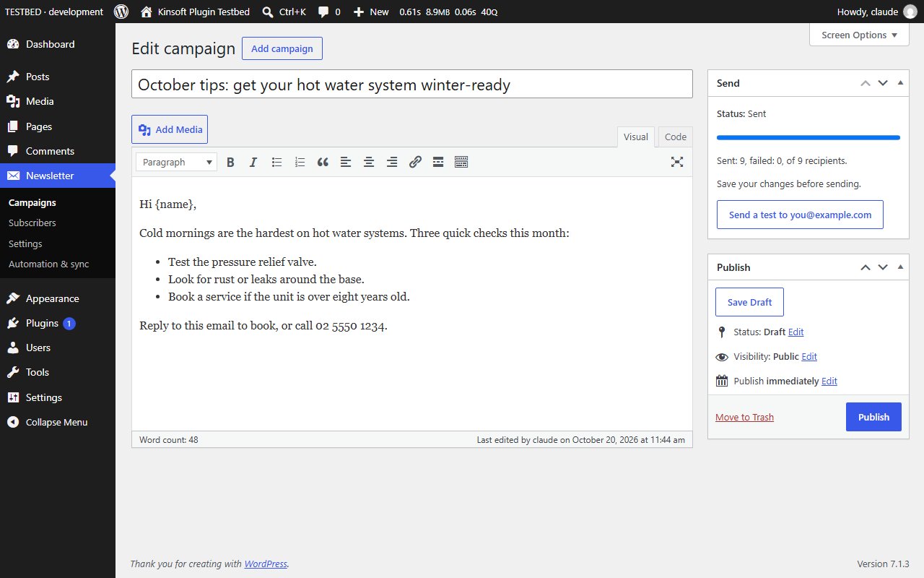The image size is (924, 578).
Task: Open Subscribers submenu item
Action: click(x=32, y=223)
